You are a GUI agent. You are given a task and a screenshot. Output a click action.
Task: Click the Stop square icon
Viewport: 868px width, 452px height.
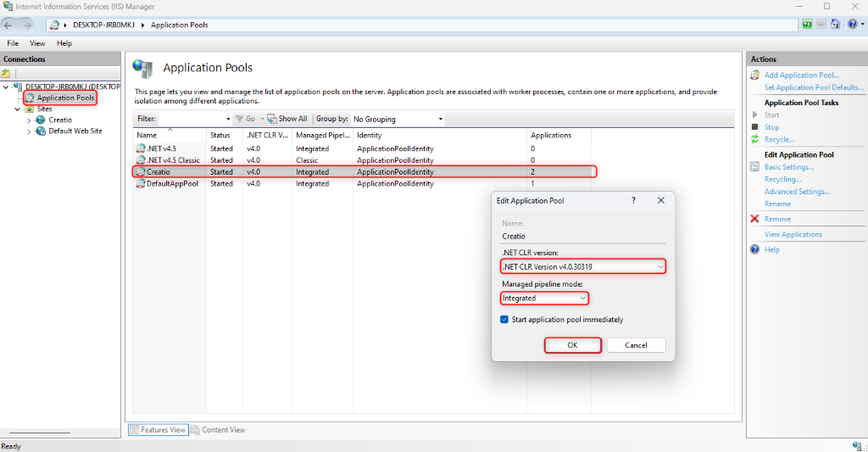click(754, 127)
